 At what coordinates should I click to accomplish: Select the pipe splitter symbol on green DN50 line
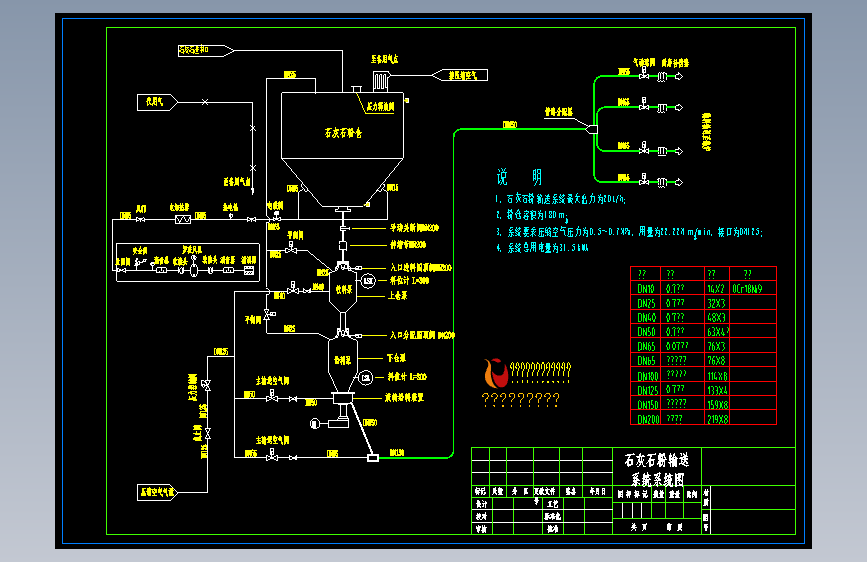pos(592,129)
